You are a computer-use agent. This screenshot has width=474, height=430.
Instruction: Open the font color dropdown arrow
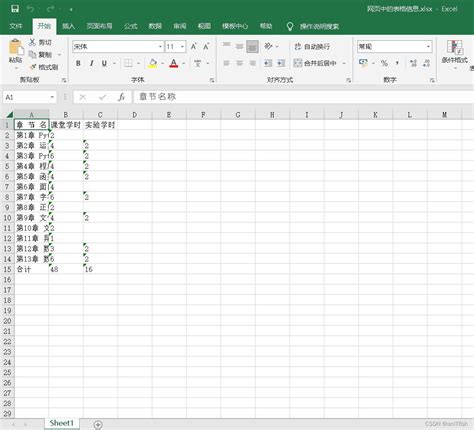point(183,63)
